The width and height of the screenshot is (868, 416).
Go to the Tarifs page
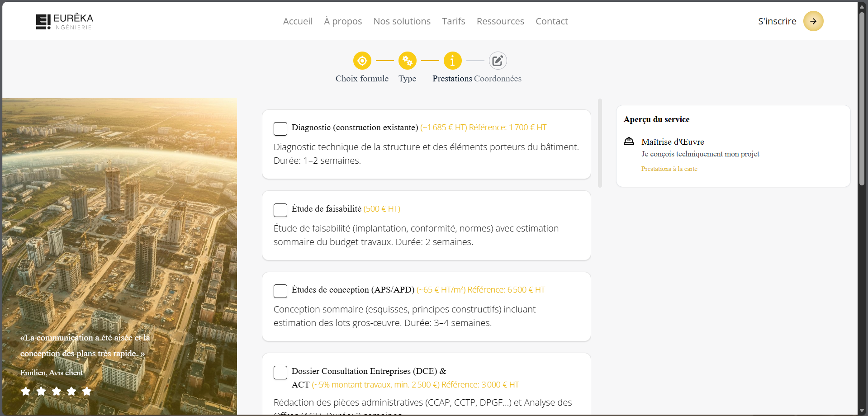tap(453, 21)
